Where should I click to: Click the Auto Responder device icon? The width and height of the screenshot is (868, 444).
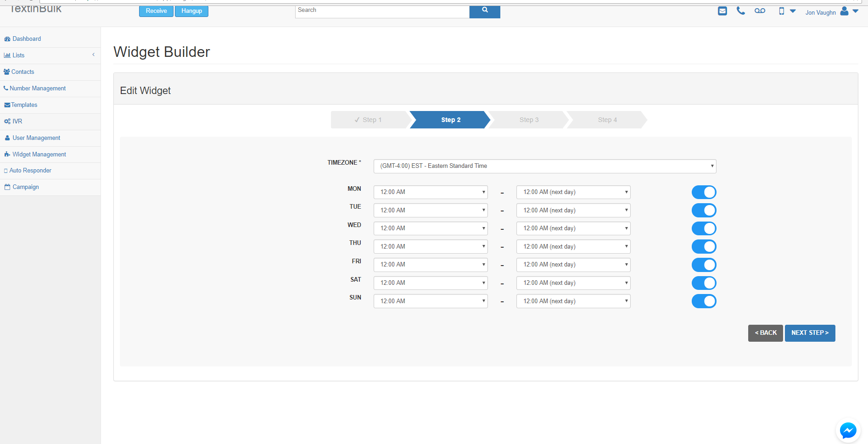(6, 171)
